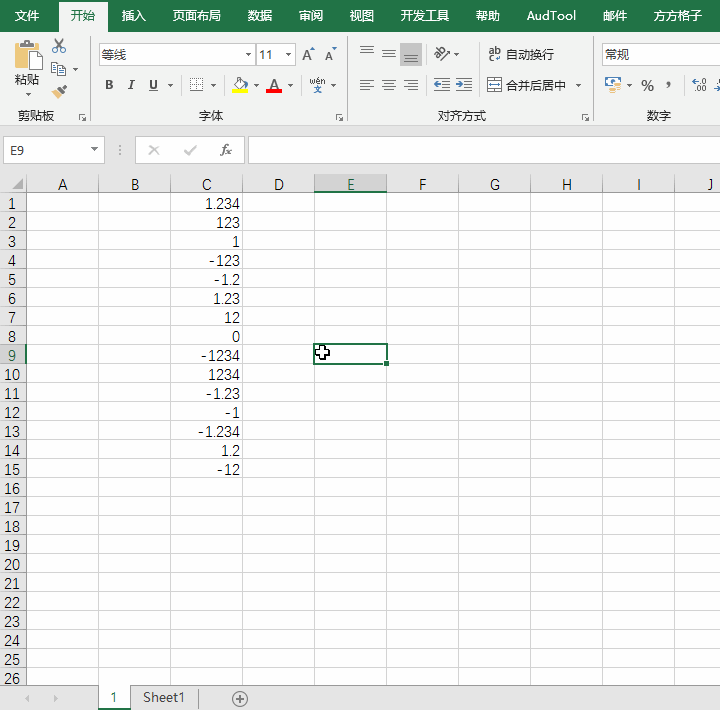
Task: Switch to the 页面布局 tab
Action: click(x=197, y=16)
